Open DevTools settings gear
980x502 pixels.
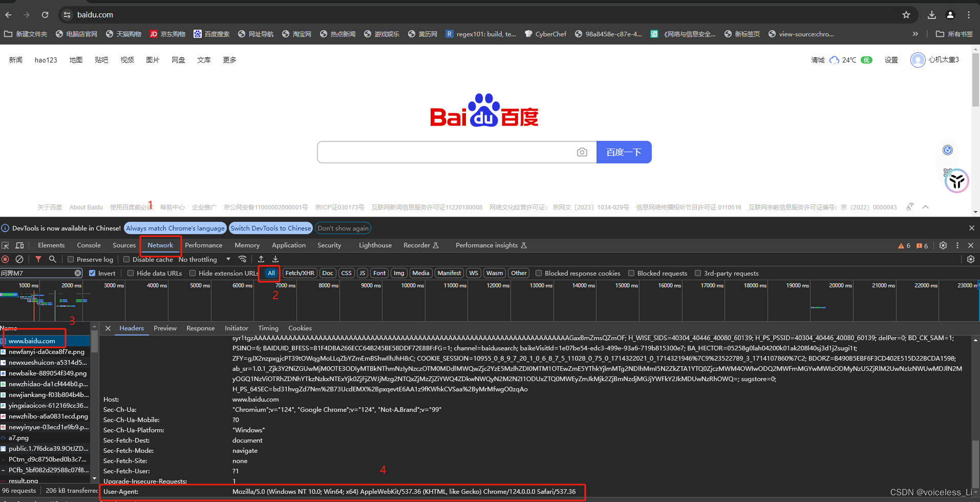[x=943, y=245]
